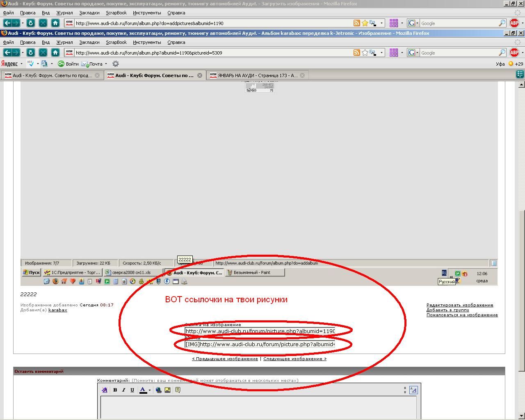Go to Предыдущее изображение link
Viewport: 525px width, 420px height.
(x=225, y=359)
